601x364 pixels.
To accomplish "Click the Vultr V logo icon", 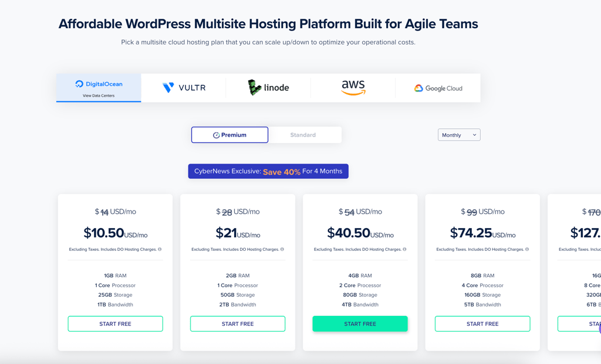I will click(x=168, y=88).
